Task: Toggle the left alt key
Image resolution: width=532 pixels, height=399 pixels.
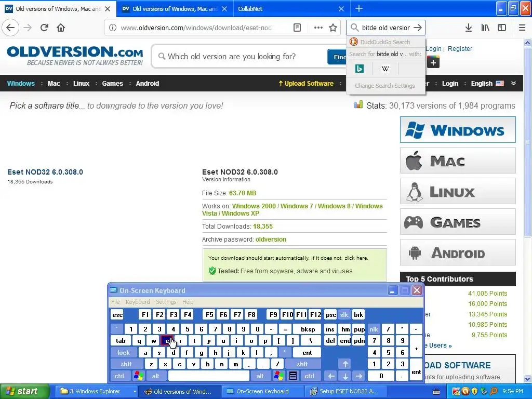Action: pos(155,376)
